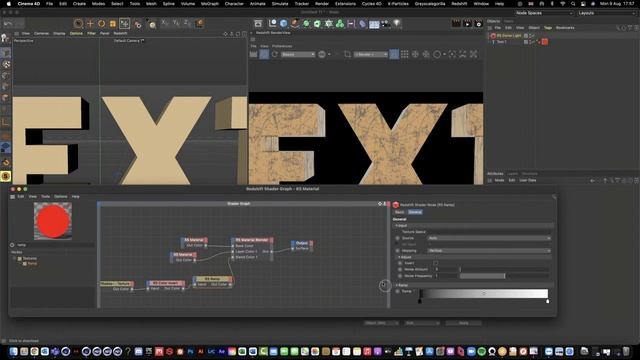The width and height of the screenshot is (640, 360).
Task: Select the Live Selection tool in top toolbar
Action: [x=78, y=24]
